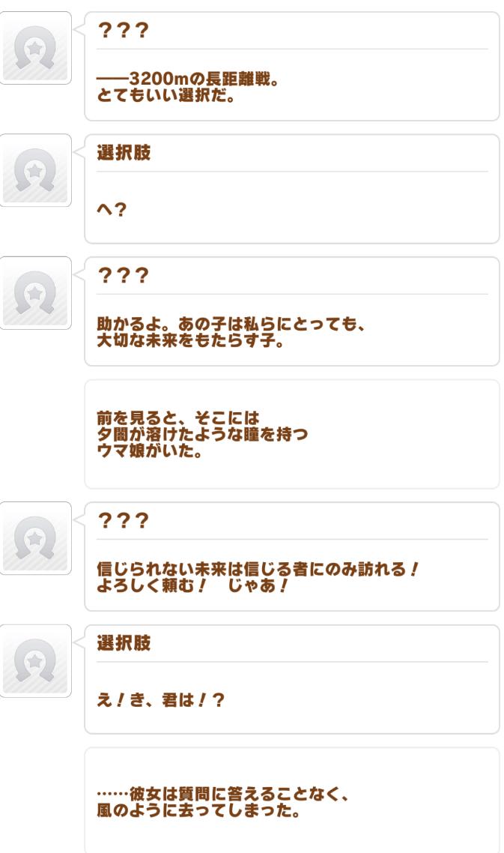Click the avatar icon beside the 3200m message

pos(35,48)
